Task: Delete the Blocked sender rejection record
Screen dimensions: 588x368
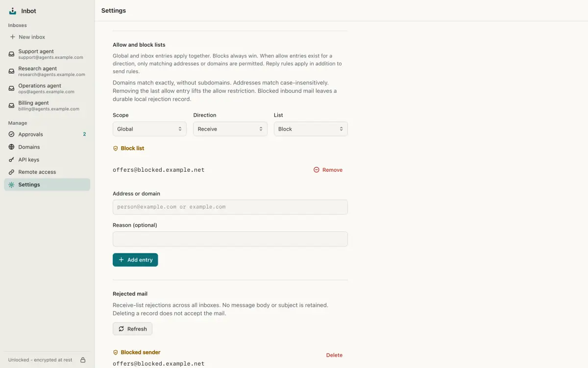Action: click(x=334, y=355)
